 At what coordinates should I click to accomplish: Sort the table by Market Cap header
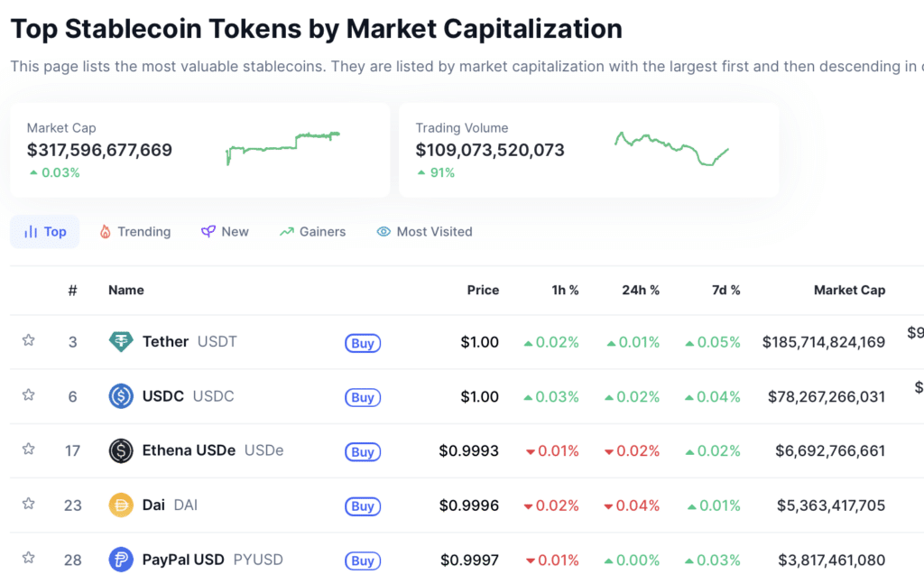tap(849, 290)
